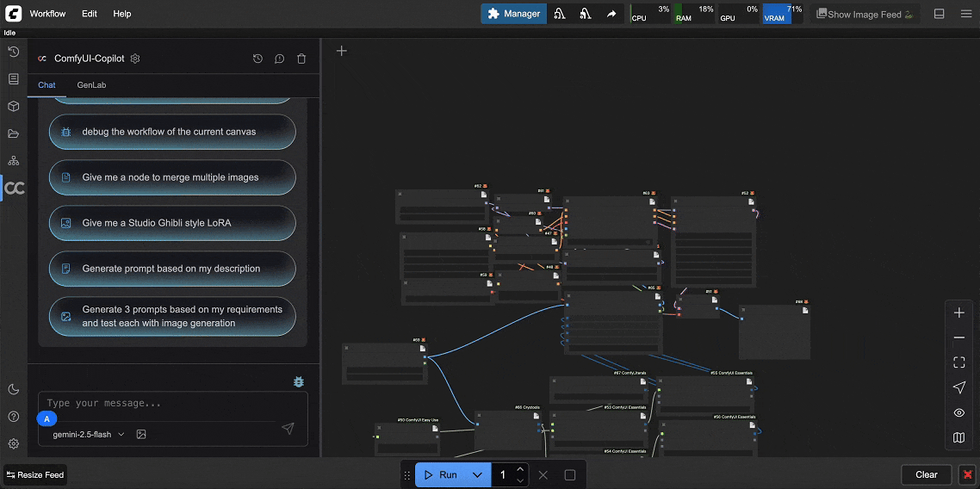This screenshot has height=489, width=980.
Task: Click the debug bug icon above message box
Action: (299, 381)
